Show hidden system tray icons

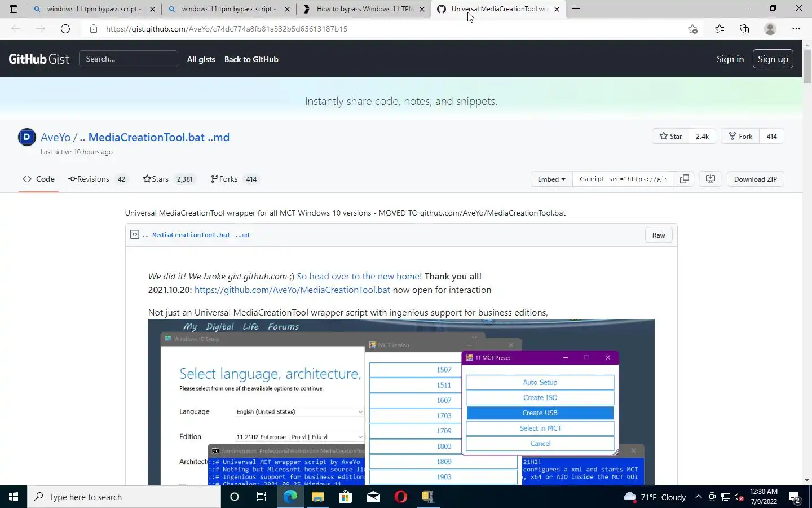pos(699,497)
